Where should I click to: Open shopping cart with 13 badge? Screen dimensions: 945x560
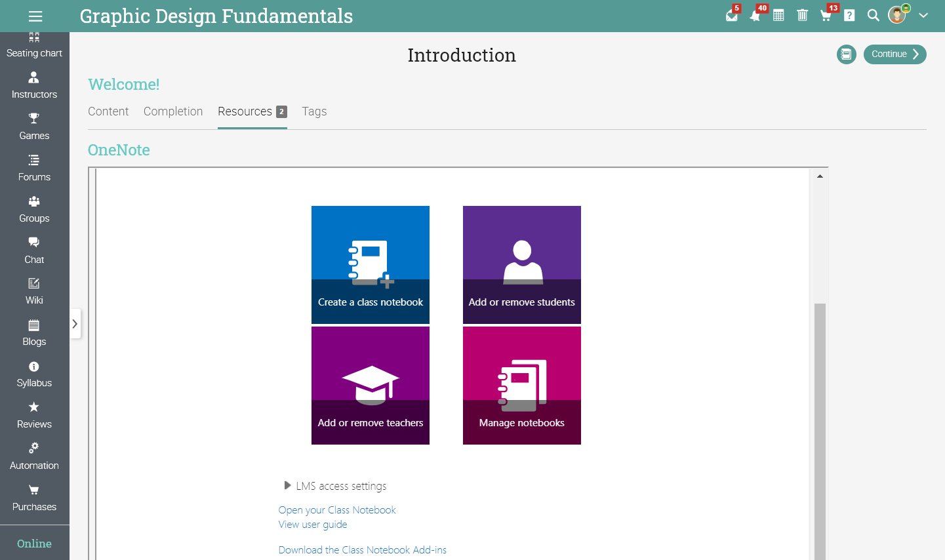click(826, 15)
